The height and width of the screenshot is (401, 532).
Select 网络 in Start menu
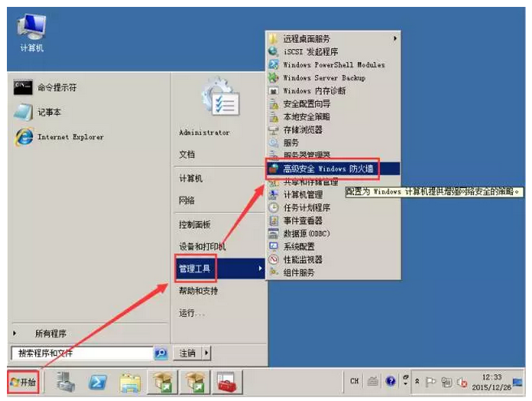[x=186, y=201]
